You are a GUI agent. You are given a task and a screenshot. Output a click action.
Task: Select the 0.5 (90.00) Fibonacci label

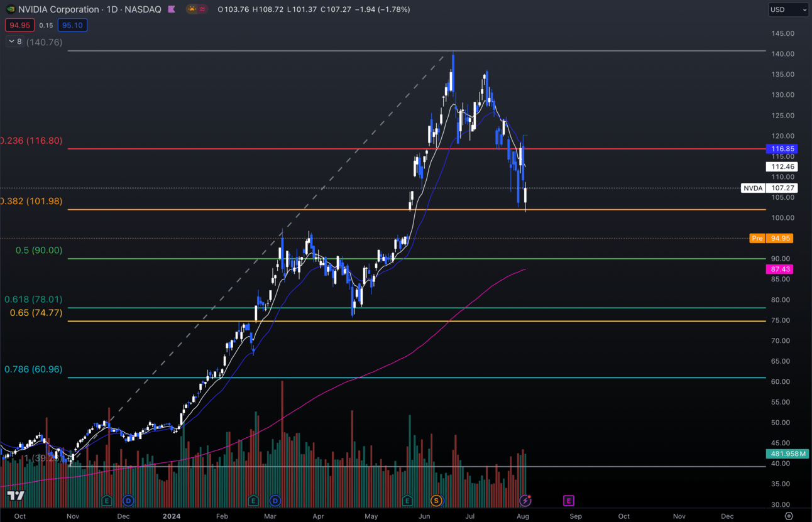(39, 250)
